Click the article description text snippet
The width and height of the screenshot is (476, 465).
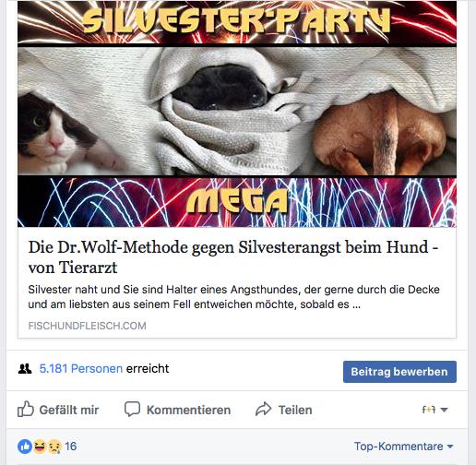[x=233, y=297]
